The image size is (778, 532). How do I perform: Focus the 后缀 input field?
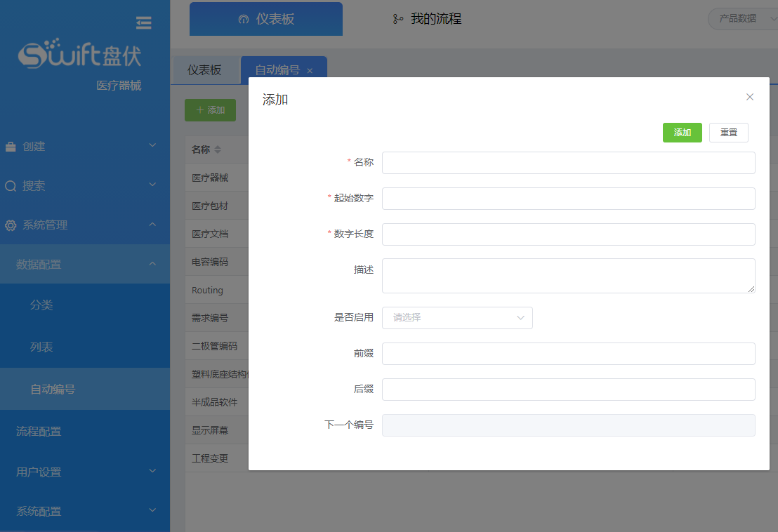pyautogui.click(x=569, y=390)
